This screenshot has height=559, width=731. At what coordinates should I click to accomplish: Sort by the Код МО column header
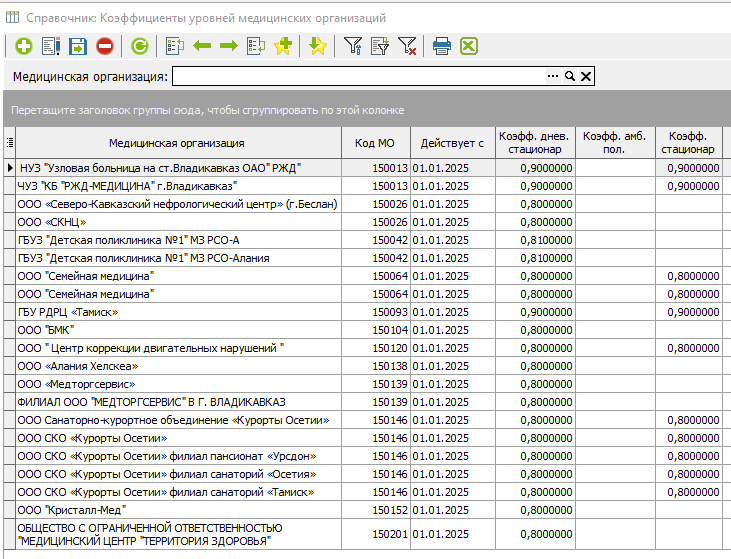coord(375,143)
